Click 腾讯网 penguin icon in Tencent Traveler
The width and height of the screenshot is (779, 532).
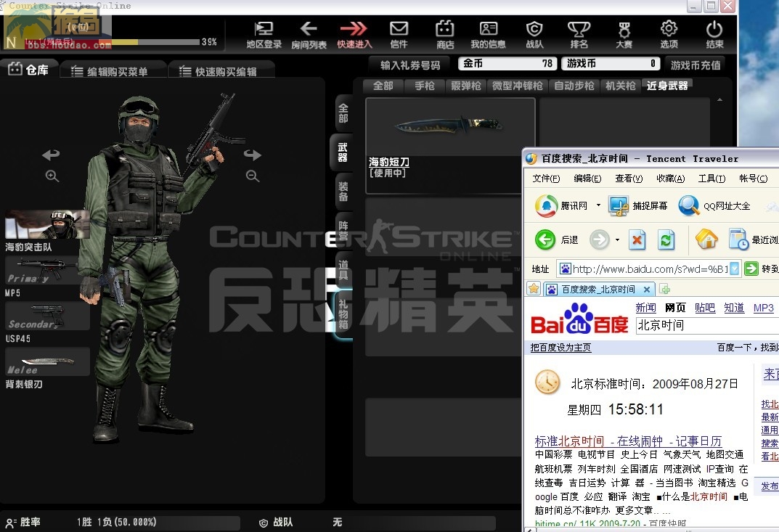coord(546,205)
